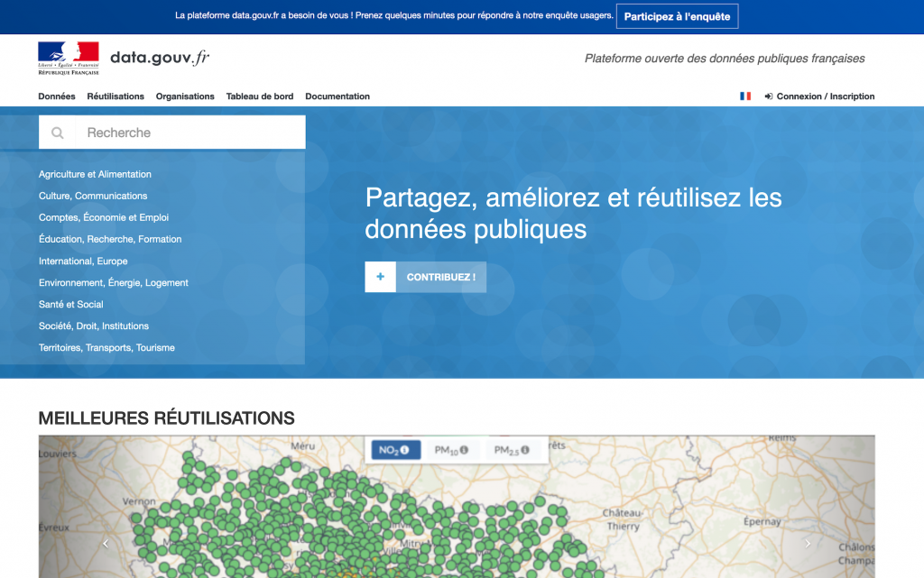Open the Données menu
The width and height of the screenshot is (924, 578).
pos(57,96)
